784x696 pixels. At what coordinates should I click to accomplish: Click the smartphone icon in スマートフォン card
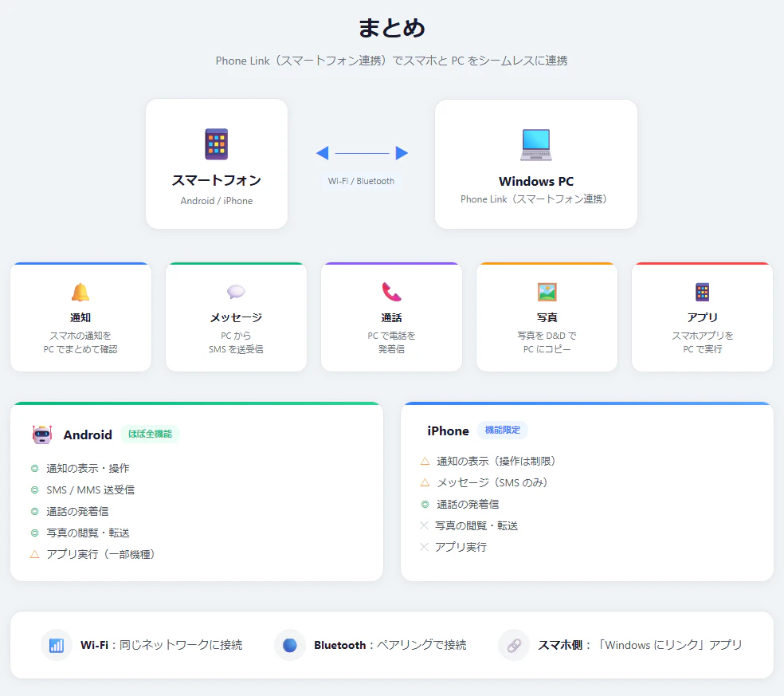point(217,144)
